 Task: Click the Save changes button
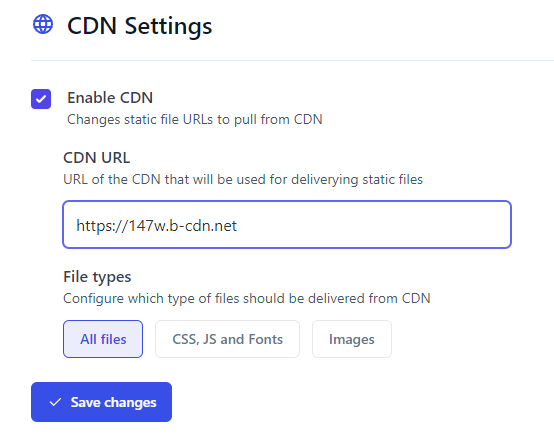pyautogui.click(x=101, y=402)
